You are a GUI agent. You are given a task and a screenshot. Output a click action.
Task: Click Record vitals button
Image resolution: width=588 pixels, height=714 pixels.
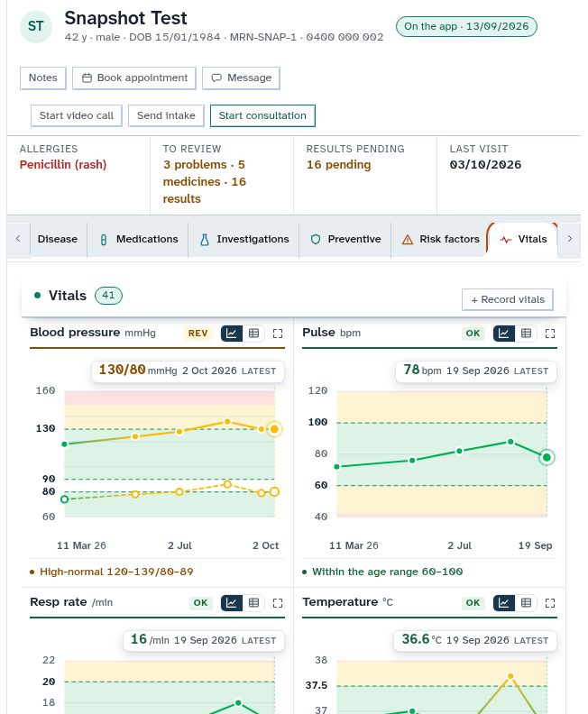[x=508, y=299]
